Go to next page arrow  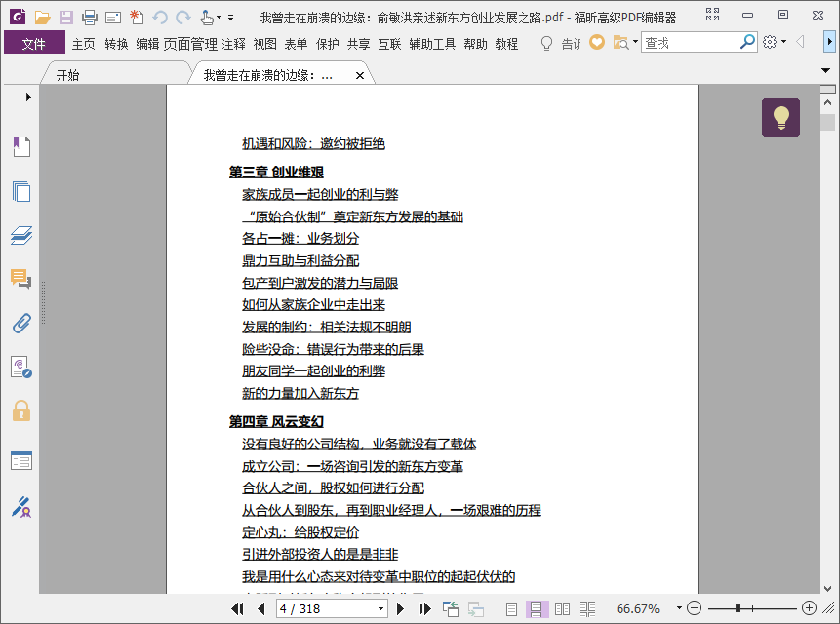click(400, 608)
